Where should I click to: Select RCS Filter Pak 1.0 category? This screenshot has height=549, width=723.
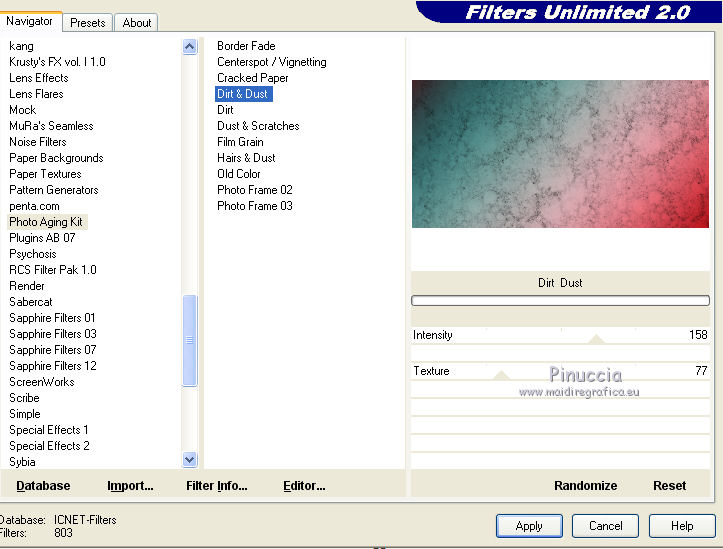click(53, 270)
